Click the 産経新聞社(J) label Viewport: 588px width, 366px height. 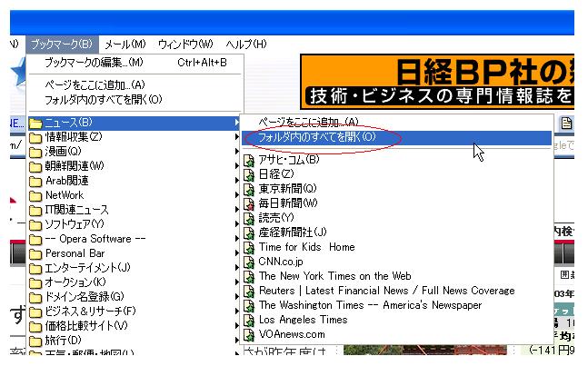click(293, 232)
